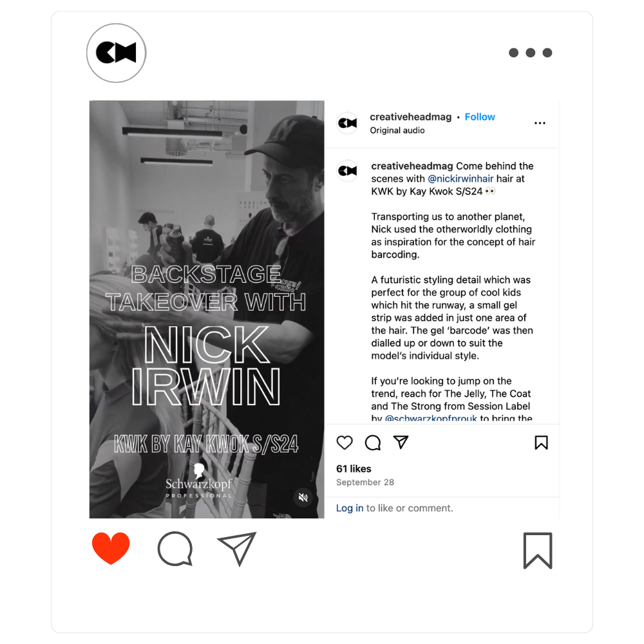Screen dimensions: 644x644
Task: Save post with large bookmark icon
Action: pyautogui.click(x=538, y=551)
